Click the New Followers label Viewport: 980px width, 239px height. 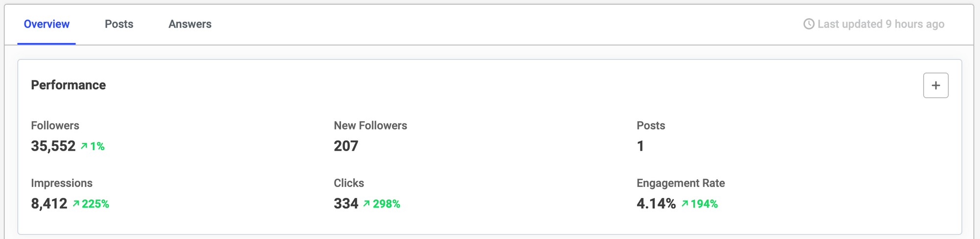point(370,126)
